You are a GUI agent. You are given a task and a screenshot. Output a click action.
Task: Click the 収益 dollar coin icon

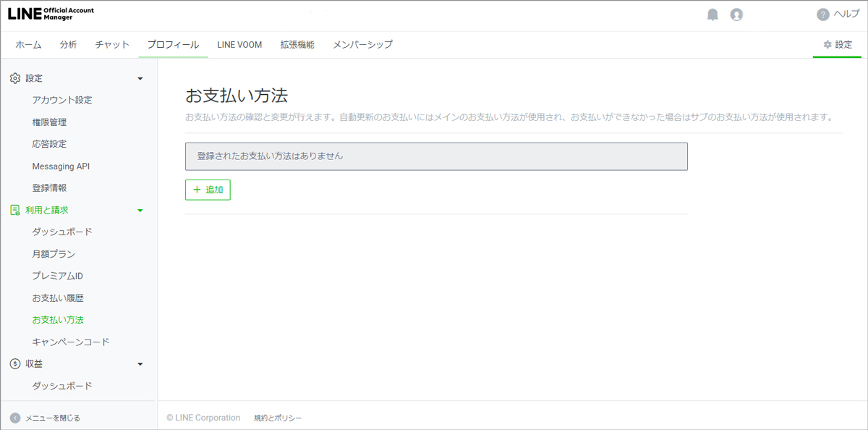[x=15, y=363]
